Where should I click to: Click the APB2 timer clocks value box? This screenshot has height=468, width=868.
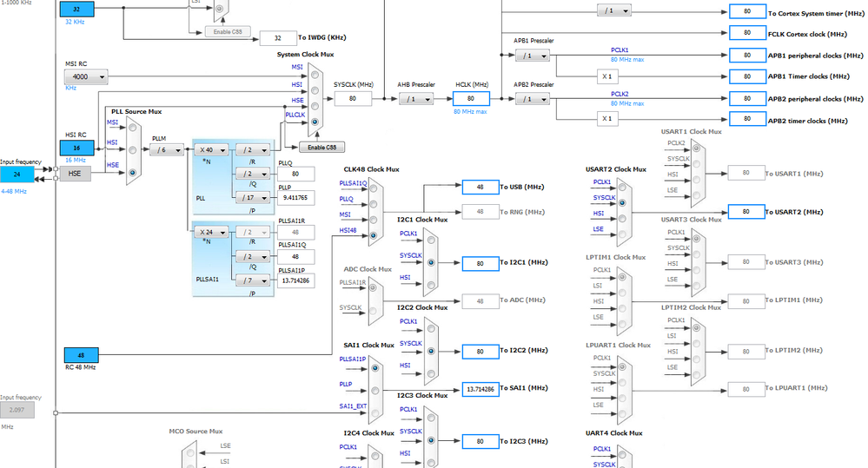pos(747,118)
